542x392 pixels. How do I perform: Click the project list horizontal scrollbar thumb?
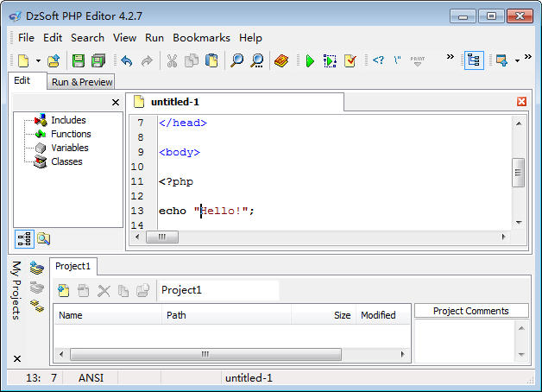(x=205, y=354)
